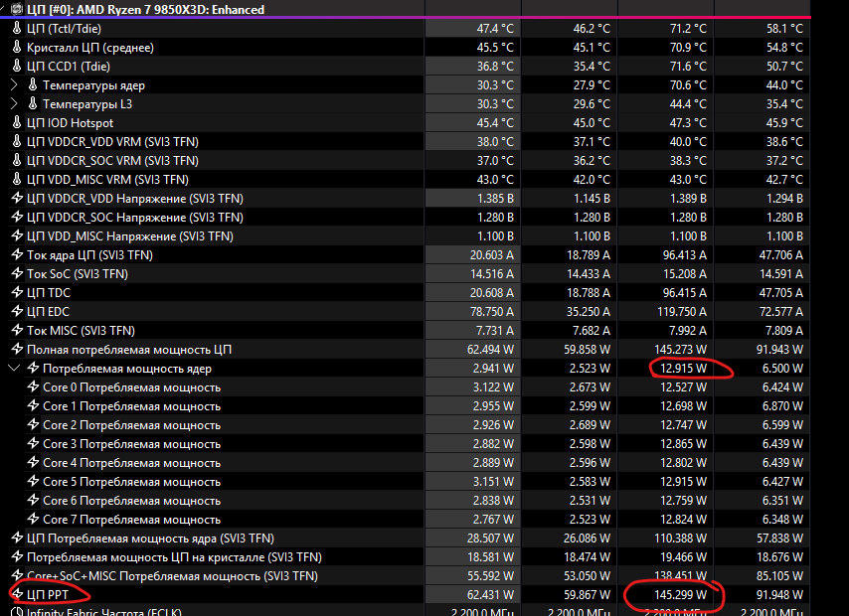Click lightning icon of Ток ядра ЦП
Image resolution: width=849 pixels, height=616 pixels.
coord(17,255)
